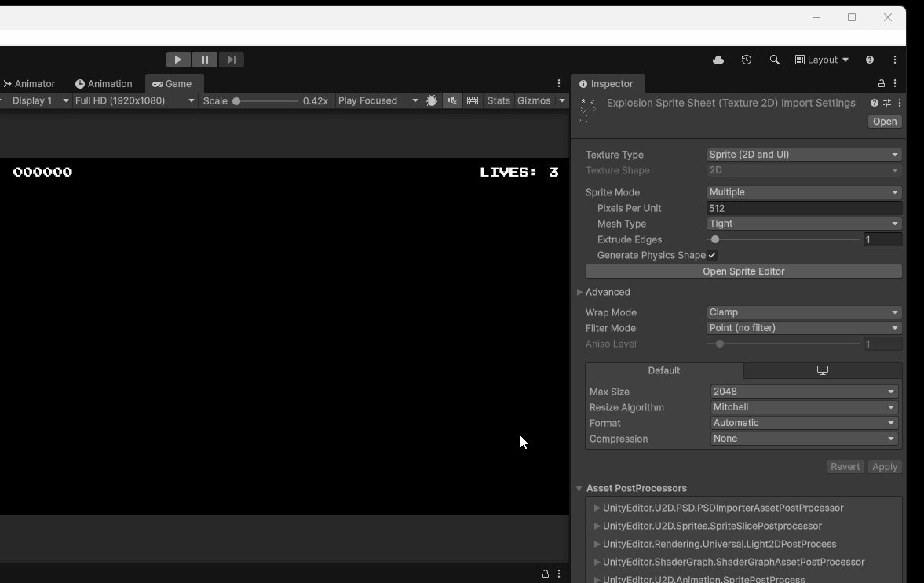Expand ShaderGraphAssetPostProcessor entry
Screen dimensions: 924x583
point(597,563)
